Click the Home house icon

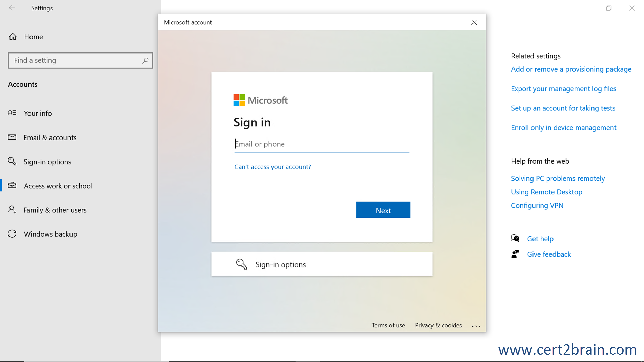(x=13, y=36)
